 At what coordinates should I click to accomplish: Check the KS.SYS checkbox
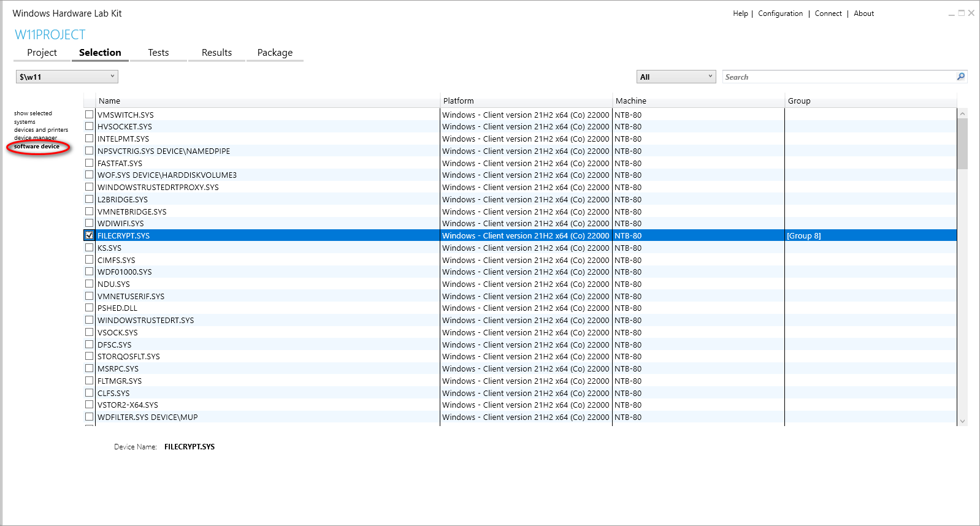[x=90, y=248]
